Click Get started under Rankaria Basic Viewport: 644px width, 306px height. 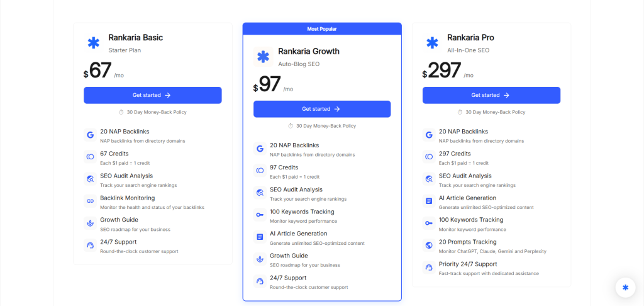point(153,95)
